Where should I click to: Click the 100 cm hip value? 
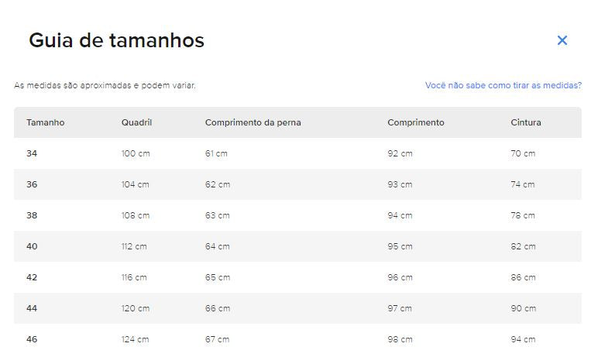[136, 153]
